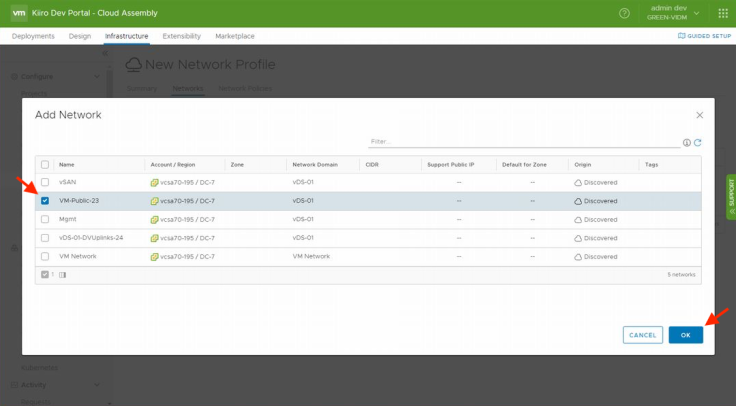This screenshot has height=406, width=736.
Task: Go to the Extensibility tab
Action: click(182, 36)
